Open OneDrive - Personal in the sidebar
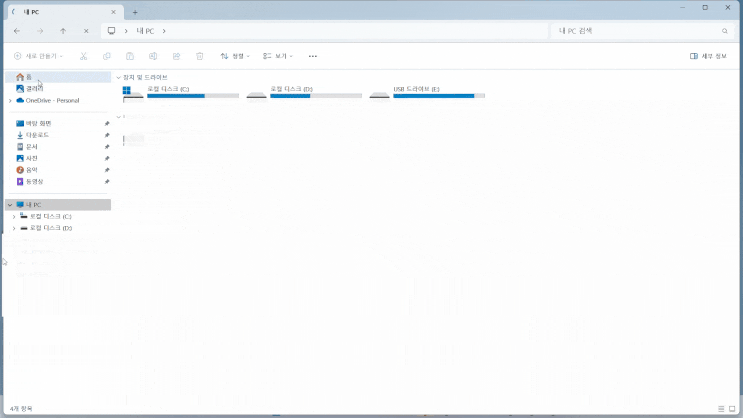Image resolution: width=743 pixels, height=418 pixels. [58, 100]
